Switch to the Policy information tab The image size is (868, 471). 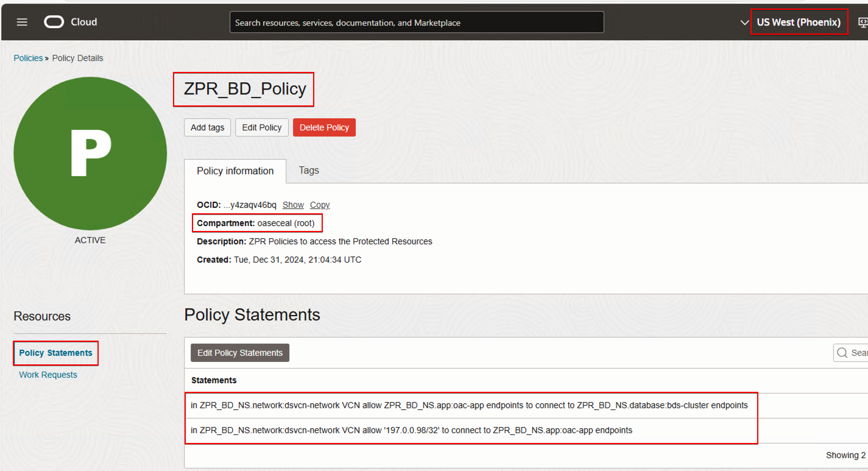[x=235, y=171]
